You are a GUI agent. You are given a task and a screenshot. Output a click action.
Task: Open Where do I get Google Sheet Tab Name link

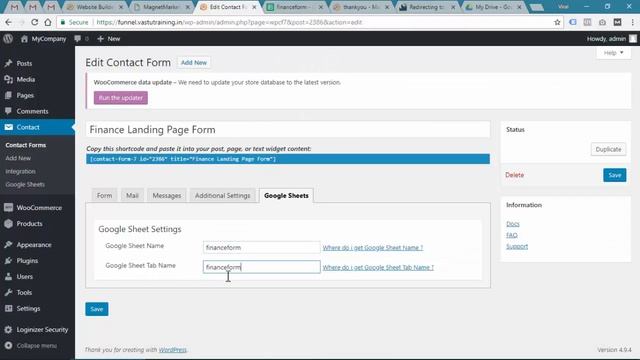coord(378,267)
